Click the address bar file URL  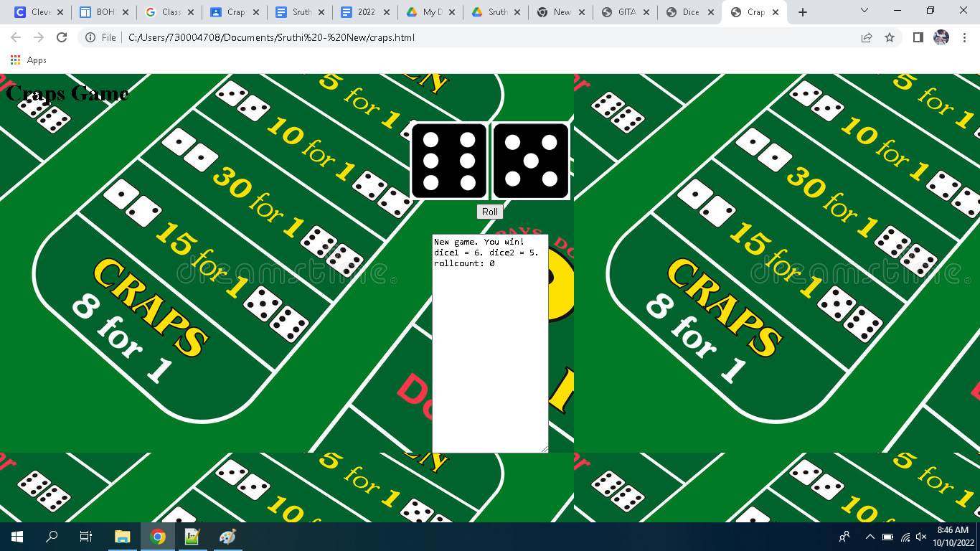pos(272,37)
